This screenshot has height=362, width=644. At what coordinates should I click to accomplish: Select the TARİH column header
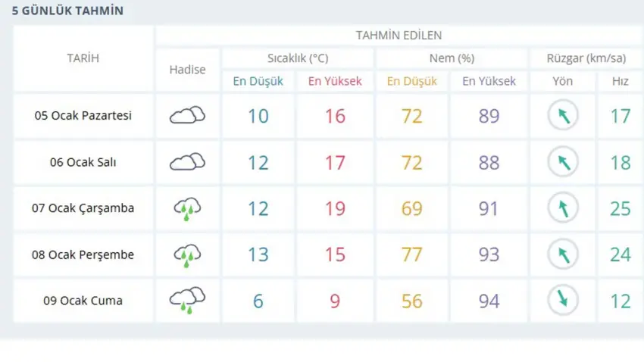pos(83,58)
